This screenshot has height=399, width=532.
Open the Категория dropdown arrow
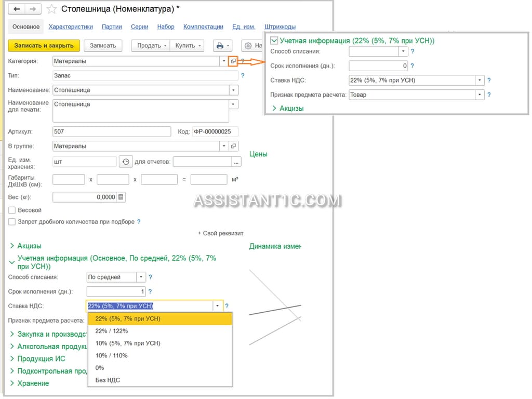tap(224, 61)
